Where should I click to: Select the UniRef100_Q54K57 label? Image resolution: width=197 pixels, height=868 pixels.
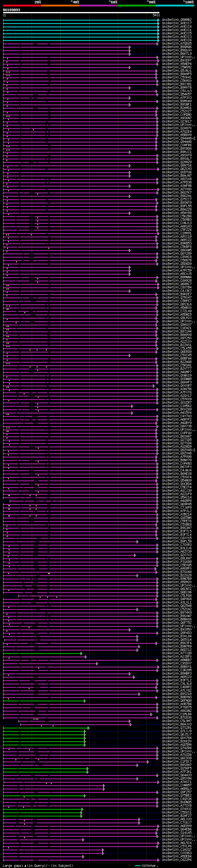(177, 94)
